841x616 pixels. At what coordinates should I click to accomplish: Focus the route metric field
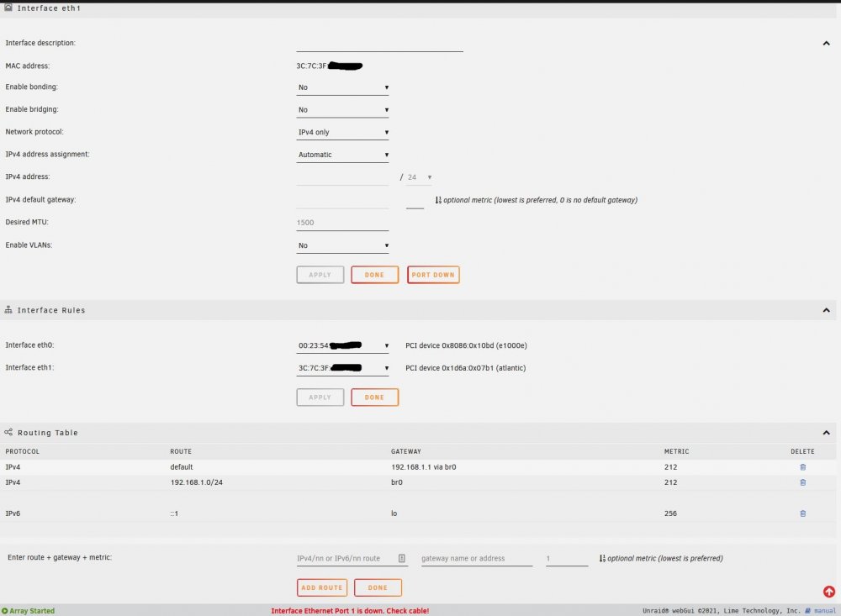567,558
